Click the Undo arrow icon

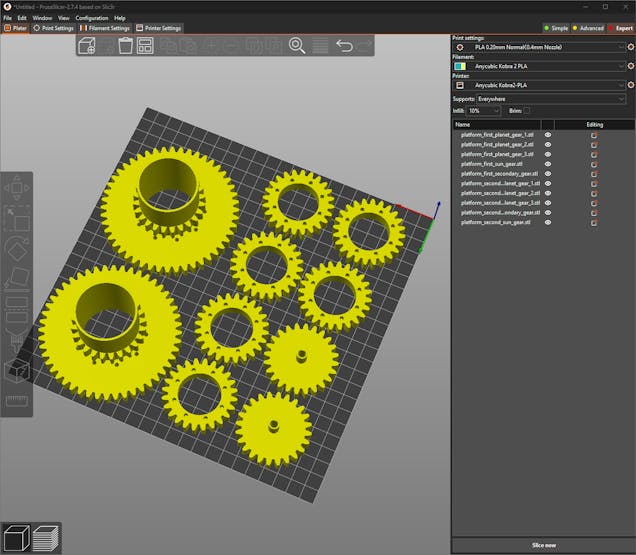(x=344, y=46)
